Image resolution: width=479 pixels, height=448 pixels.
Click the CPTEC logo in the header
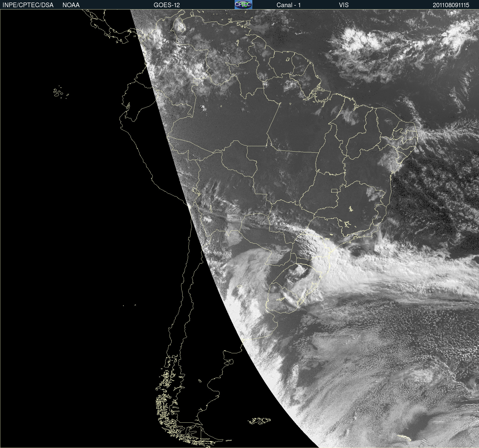click(x=243, y=5)
